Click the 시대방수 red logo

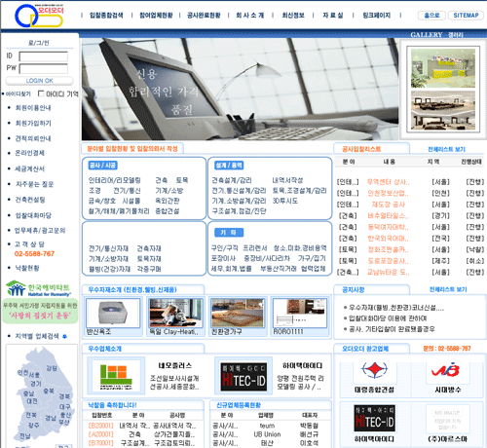point(445,371)
